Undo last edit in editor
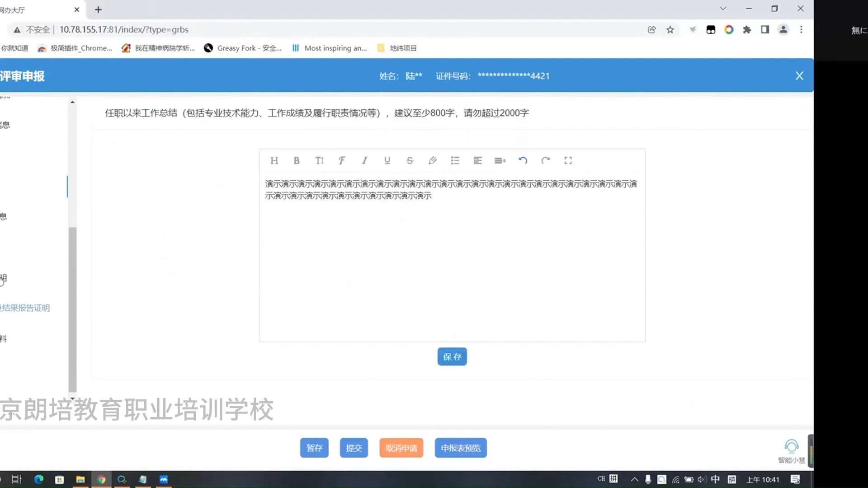The width and height of the screenshot is (868, 488). click(x=523, y=160)
